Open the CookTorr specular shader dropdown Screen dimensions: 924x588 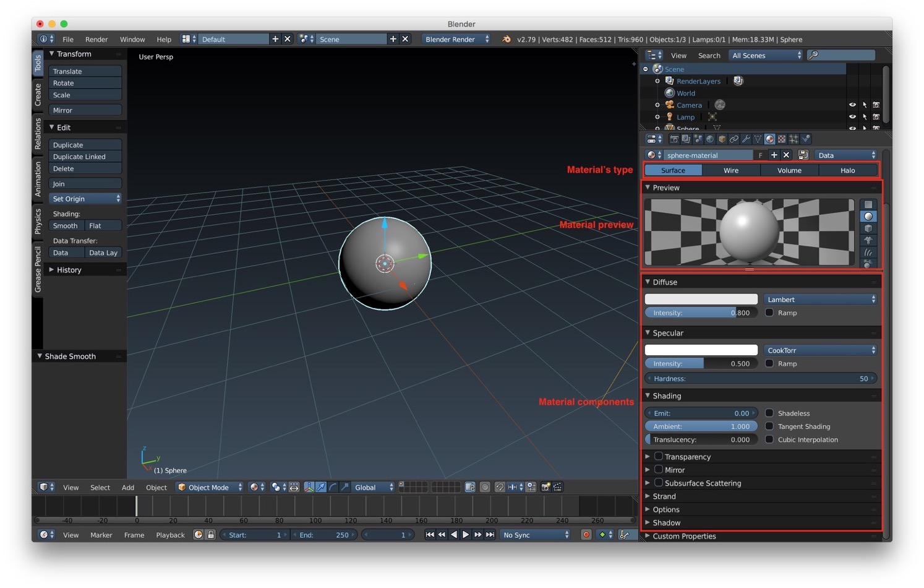click(821, 350)
